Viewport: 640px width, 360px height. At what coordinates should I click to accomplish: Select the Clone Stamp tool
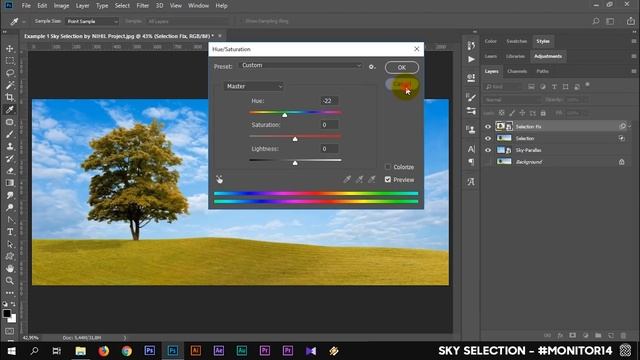point(10,147)
